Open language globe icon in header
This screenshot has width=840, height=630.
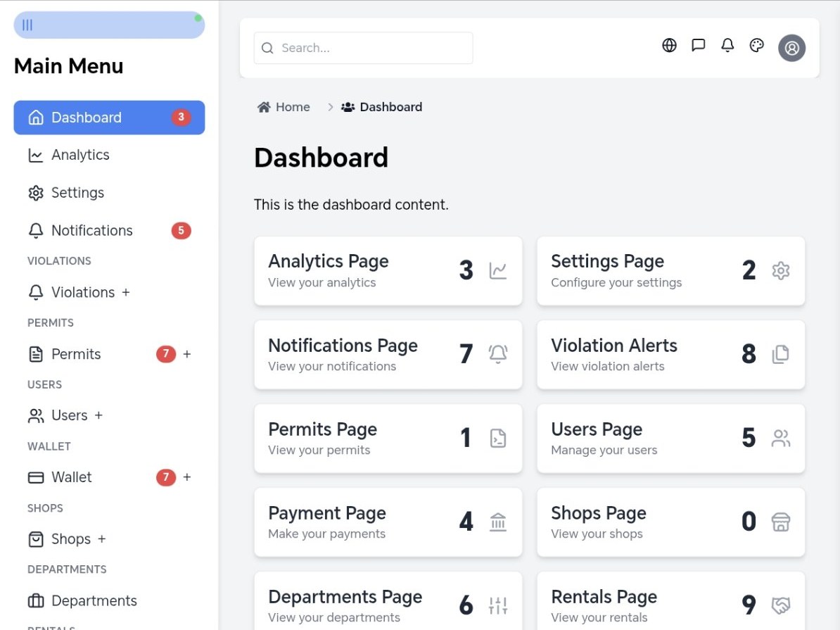pyautogui.click(x=669, y=46)
